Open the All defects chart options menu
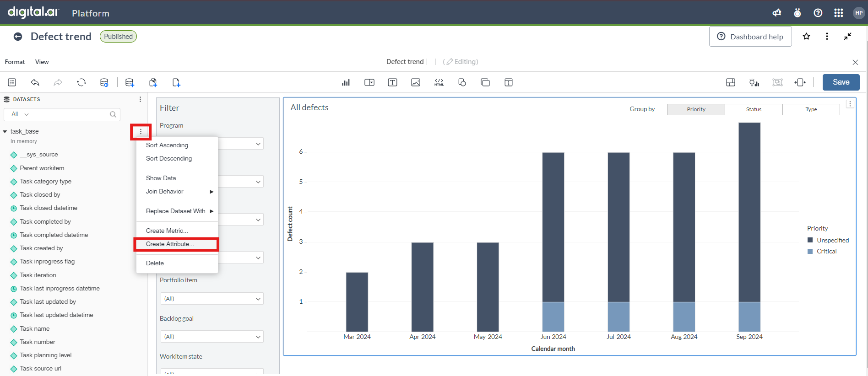 tap(850, 104)
